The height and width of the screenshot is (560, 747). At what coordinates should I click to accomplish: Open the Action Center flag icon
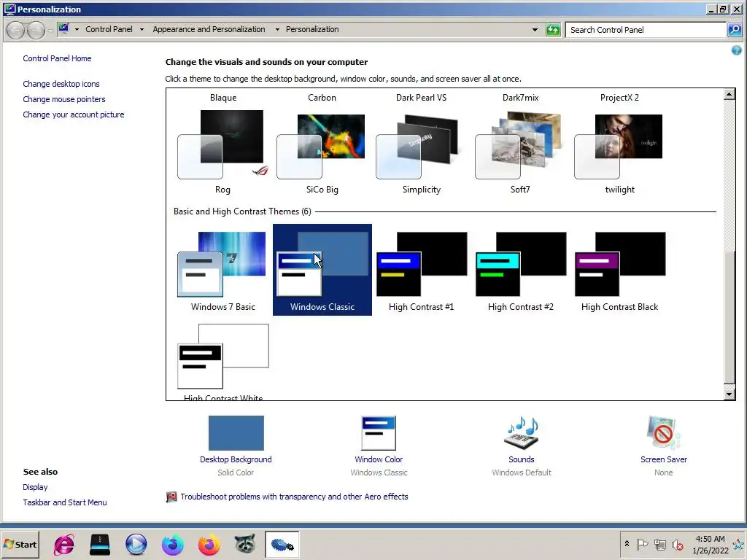pos(642,544)
